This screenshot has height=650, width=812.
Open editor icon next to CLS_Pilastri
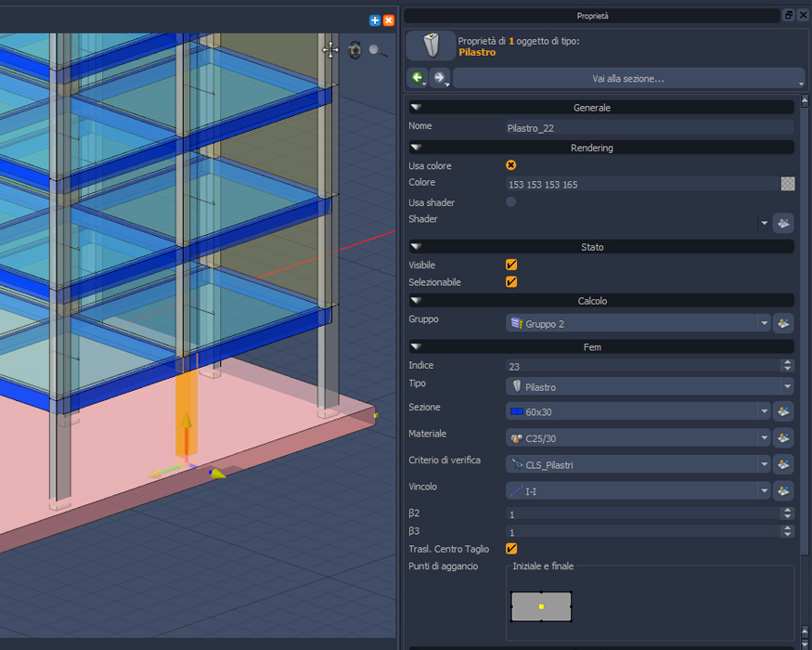click(x=783, y=464)
